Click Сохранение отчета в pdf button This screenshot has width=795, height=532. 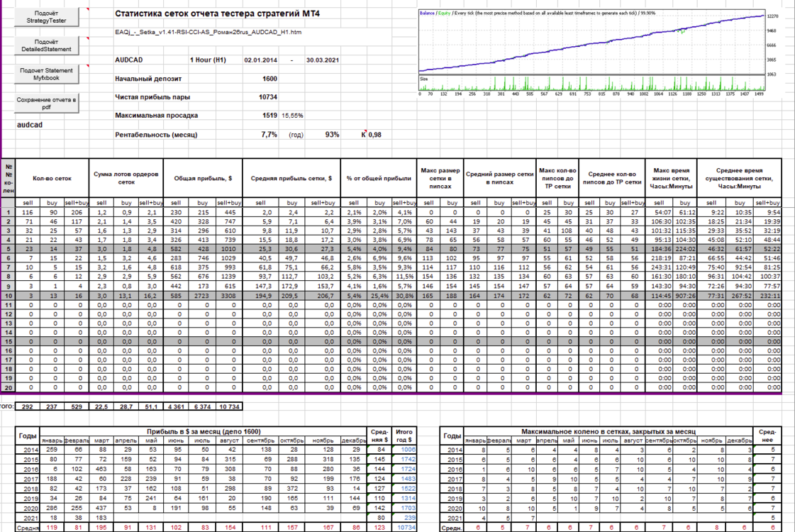tap(46, 104)
